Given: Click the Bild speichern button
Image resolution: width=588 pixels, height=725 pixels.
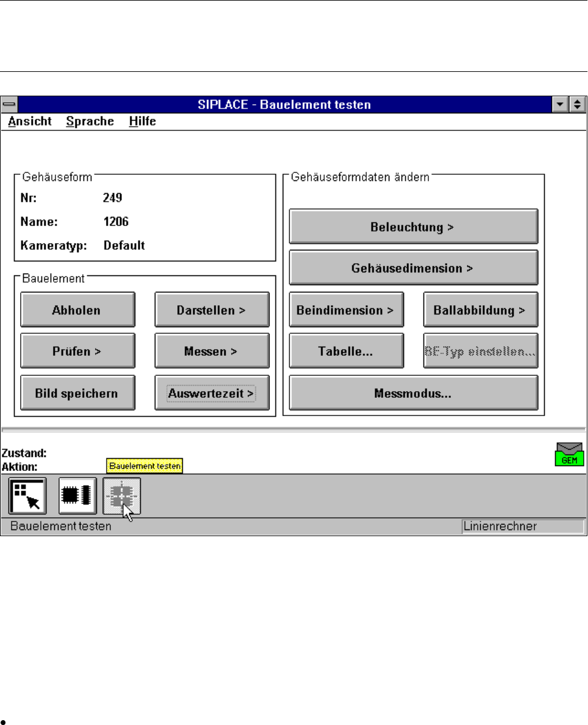Looking at the screenshot, I should (x=77, y=393).
